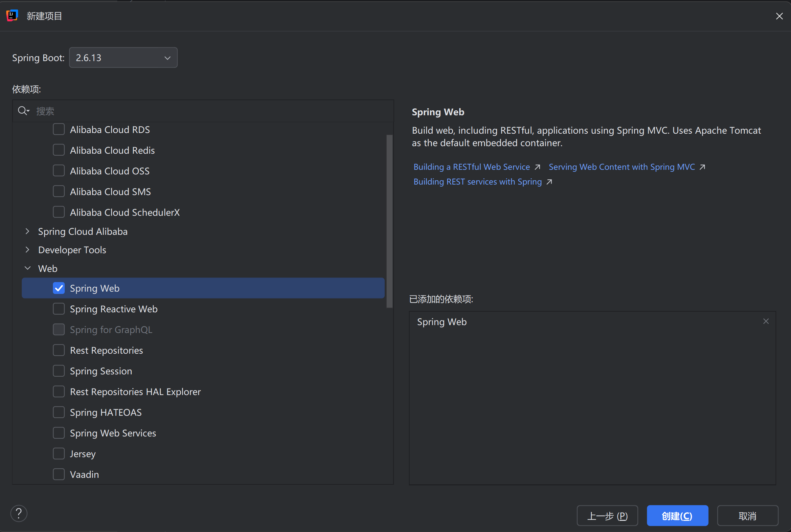Click the IntelliJ IDEA logo icon
The image size is (791, 532).
pyautogui.click(x=12, y=16)
